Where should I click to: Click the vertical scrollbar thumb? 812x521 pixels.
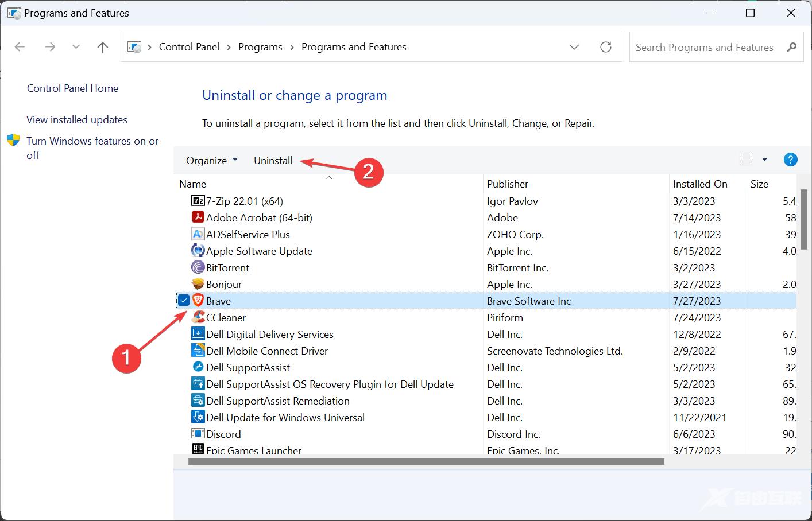805,219
